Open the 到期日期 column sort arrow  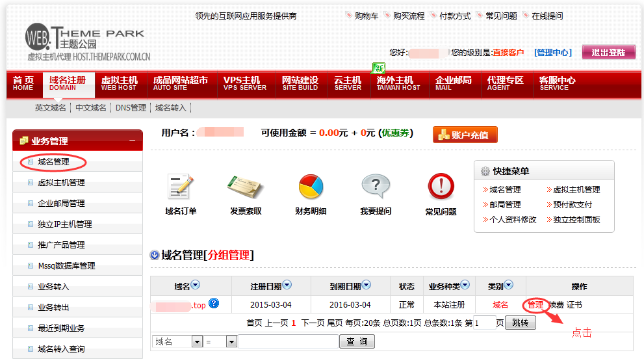click(x=366, y=285)
